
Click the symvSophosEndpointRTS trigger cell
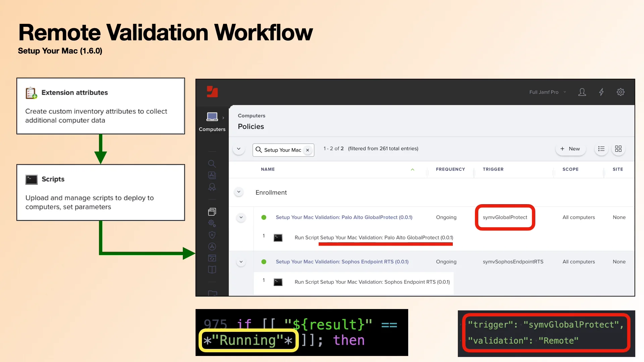coord(513,262)
